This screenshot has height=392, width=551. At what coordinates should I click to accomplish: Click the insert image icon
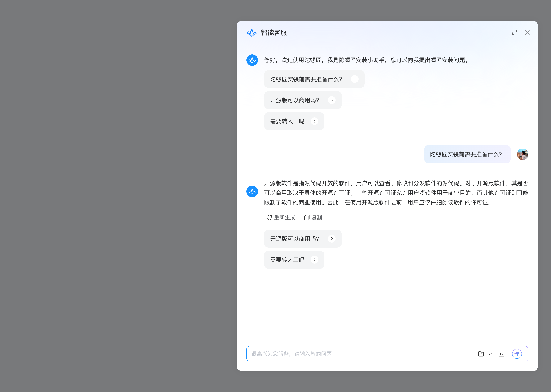(491, 354)
